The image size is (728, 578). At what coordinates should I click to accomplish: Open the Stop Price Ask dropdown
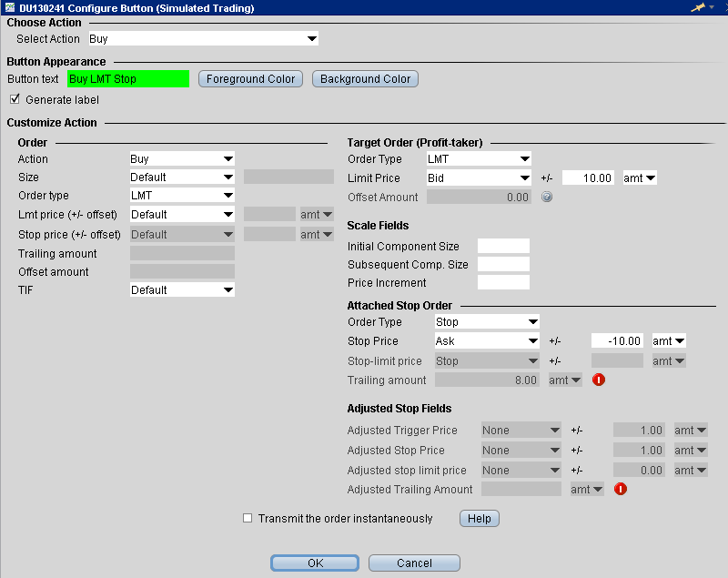[487, 341]
